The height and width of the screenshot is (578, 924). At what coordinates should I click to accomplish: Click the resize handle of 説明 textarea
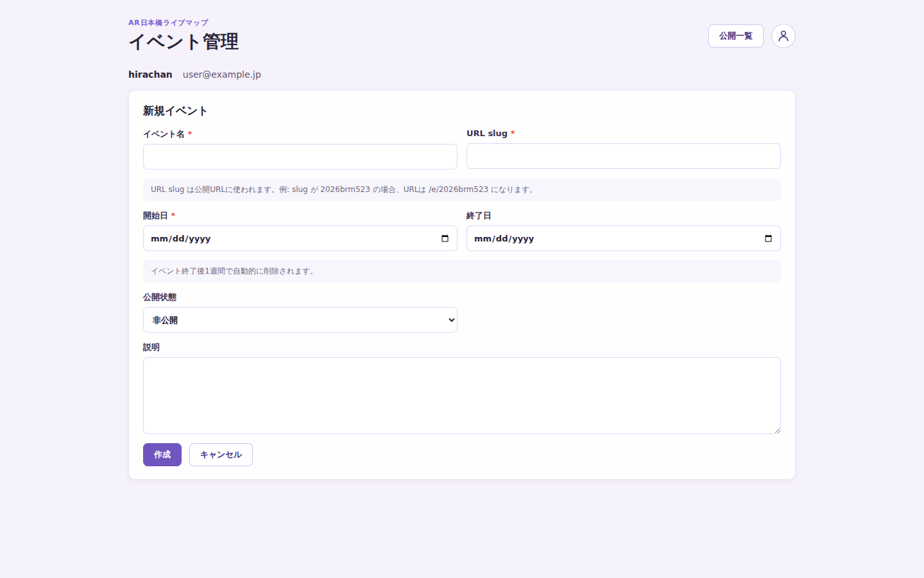pos(777,430)
